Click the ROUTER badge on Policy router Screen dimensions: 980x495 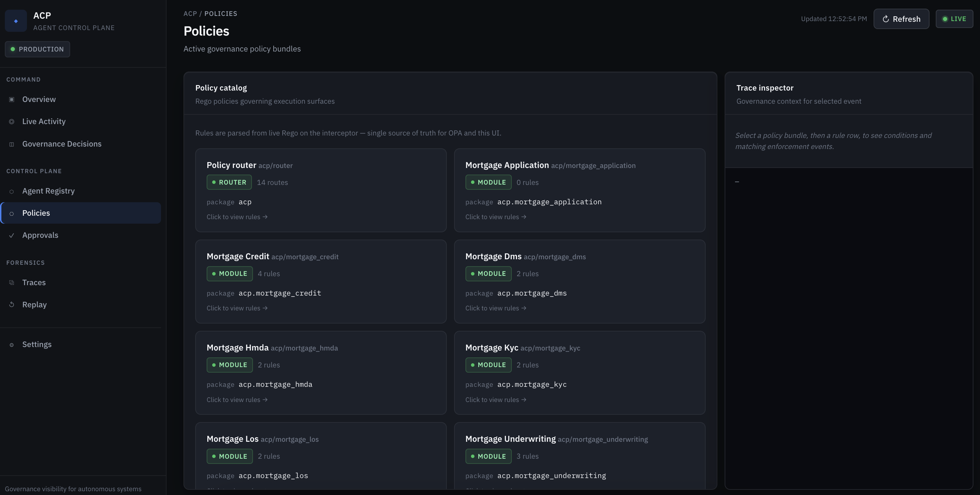click(229, 182)
